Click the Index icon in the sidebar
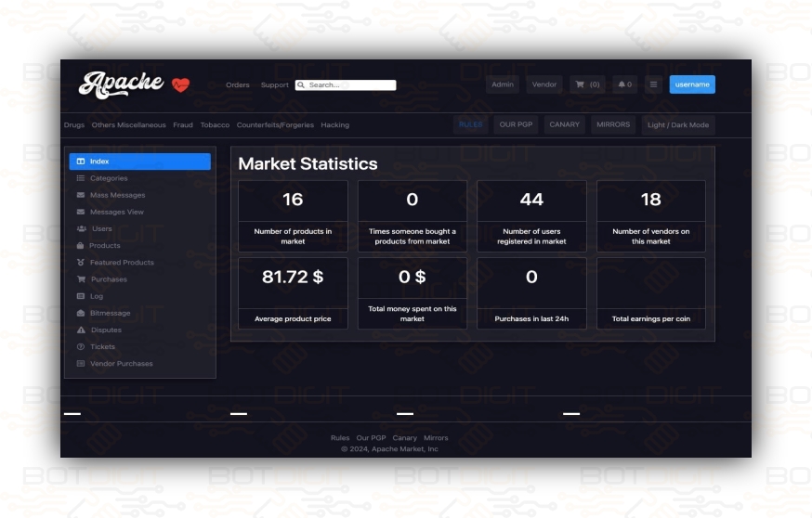 (x=81, y=162)
